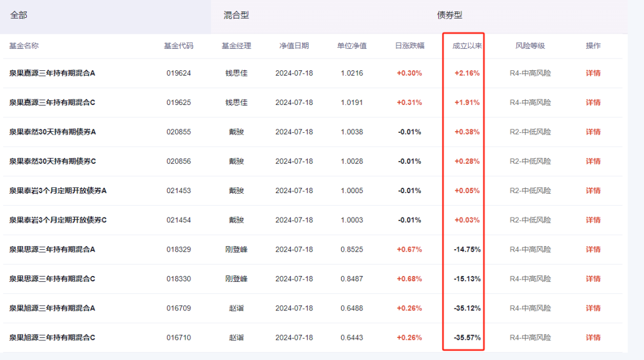Click the -35.57% since-inception value

467,337
